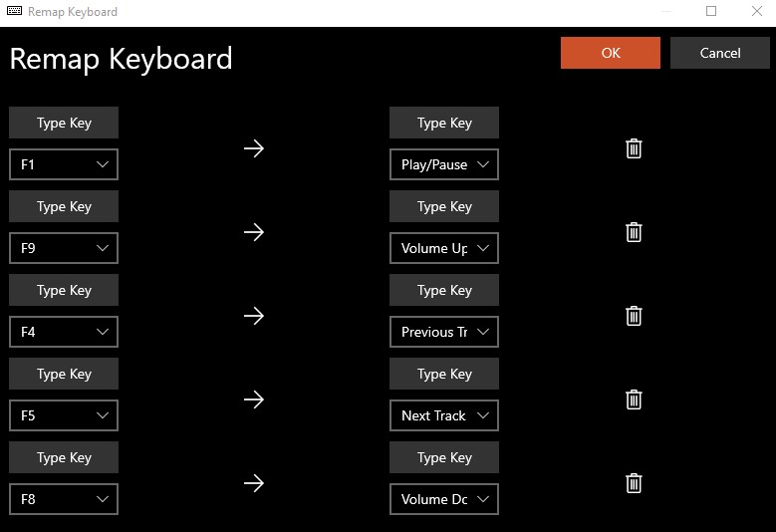Open the F1 source key dropdown
776x532 pixels.
(64, 164)
